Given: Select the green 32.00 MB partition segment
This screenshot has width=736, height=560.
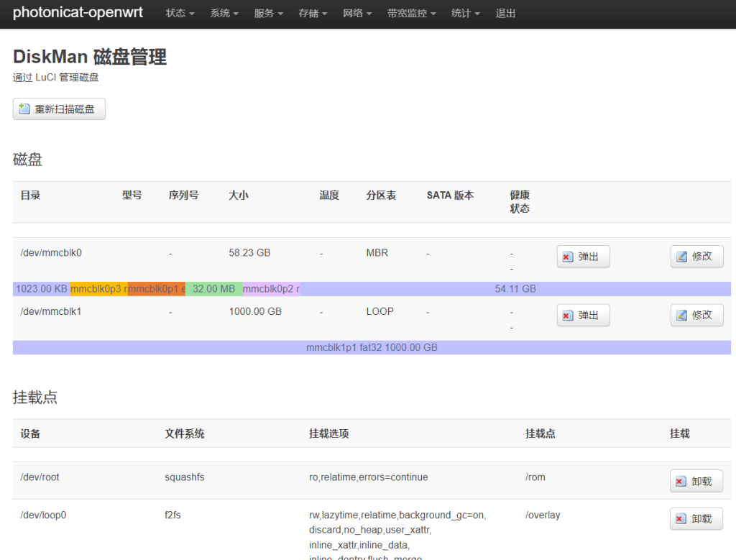Looking at the screenshot, I should click(x=214, y=289).
